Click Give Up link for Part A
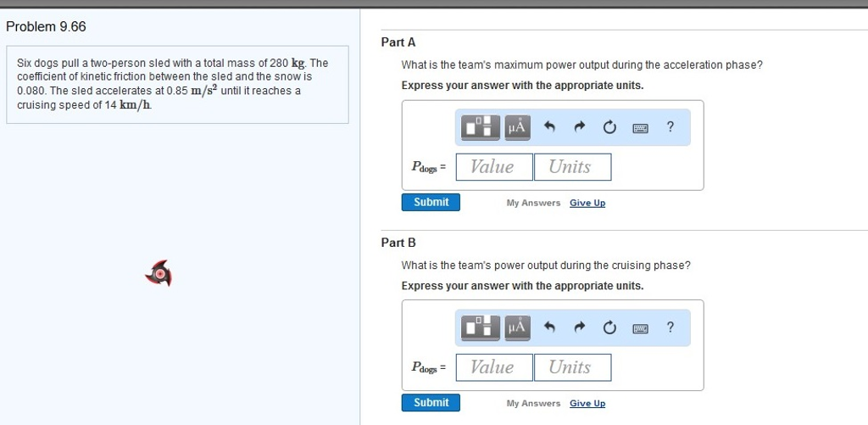The image size is (868, 425). click(x=587, y=203)
